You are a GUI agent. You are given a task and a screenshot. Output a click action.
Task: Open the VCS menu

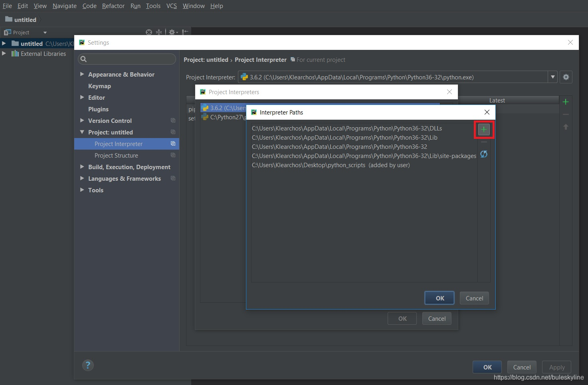tap(172, 6)
